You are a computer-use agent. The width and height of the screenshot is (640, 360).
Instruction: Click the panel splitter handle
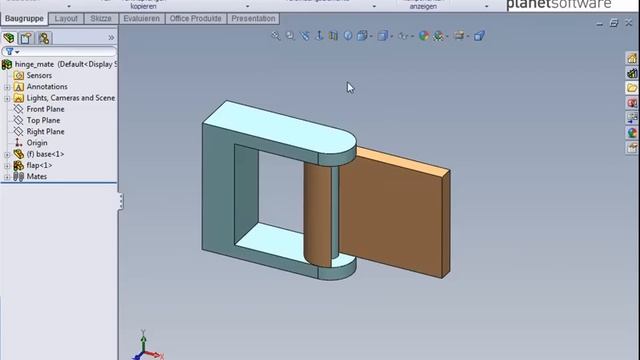pyautogui.click(x=120, y=201)
